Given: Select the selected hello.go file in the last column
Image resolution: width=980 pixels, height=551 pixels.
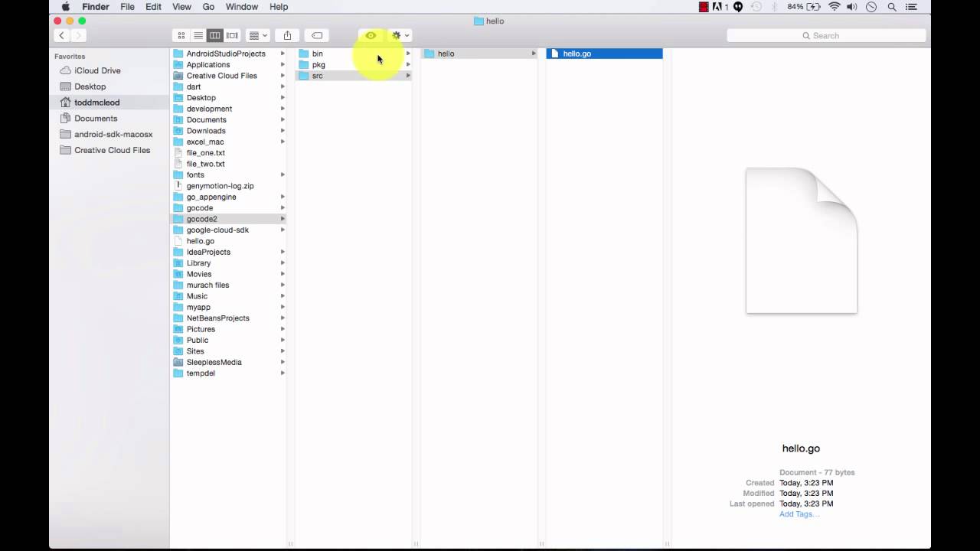Looking at the screenshot, I should 604,54.
